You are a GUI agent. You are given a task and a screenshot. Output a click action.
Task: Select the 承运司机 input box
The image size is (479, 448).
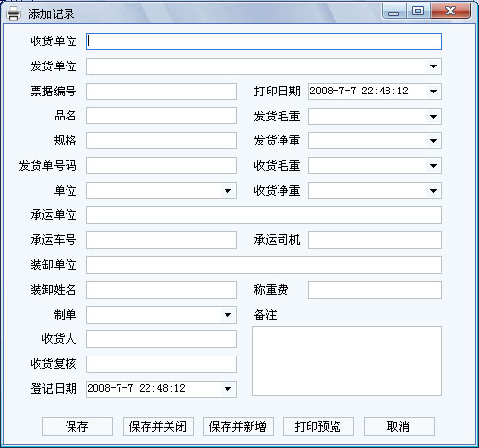click(x=375, y=240)
